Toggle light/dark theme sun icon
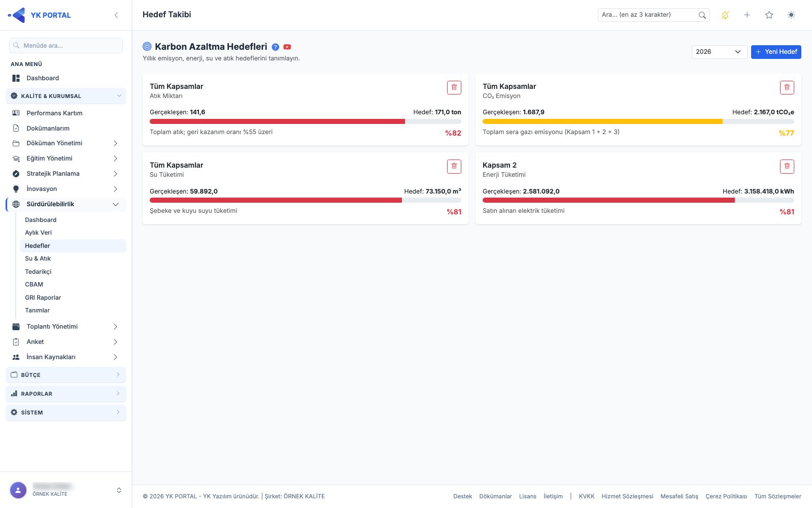This screenshot has width=812, height=508. click(791, 15)
